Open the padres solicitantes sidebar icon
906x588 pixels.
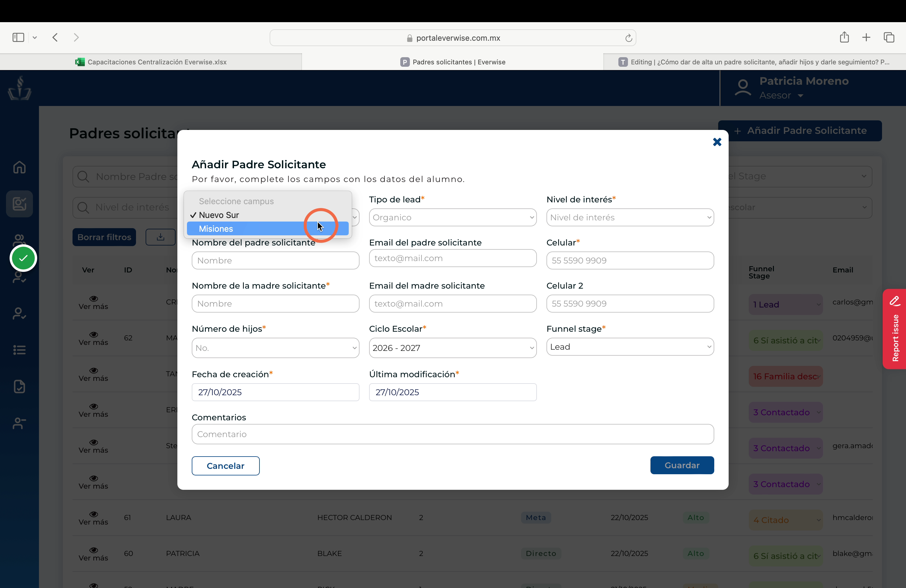(19, 204)
